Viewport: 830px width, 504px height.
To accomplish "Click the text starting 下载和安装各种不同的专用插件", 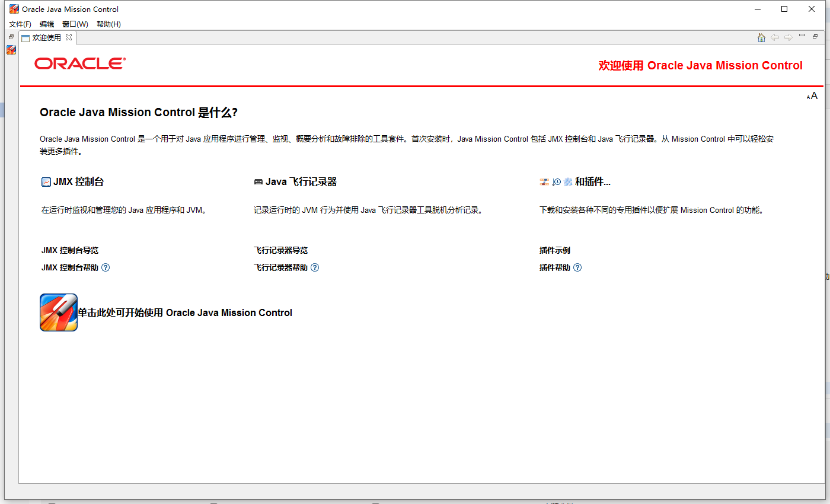I will point(651,210).
